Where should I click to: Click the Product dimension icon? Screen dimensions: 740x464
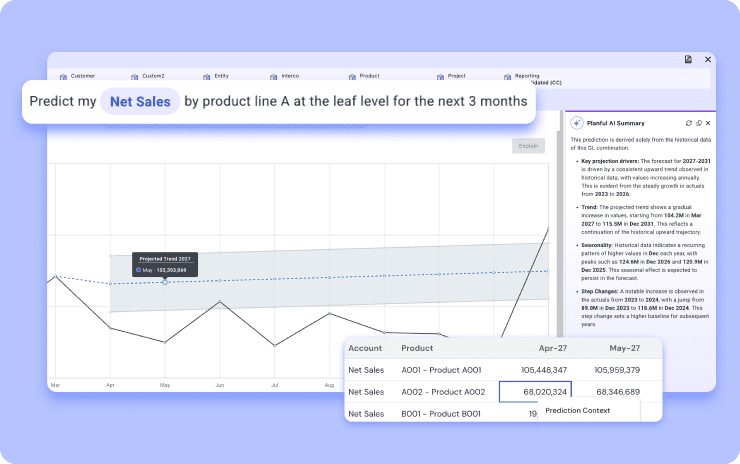352,76
